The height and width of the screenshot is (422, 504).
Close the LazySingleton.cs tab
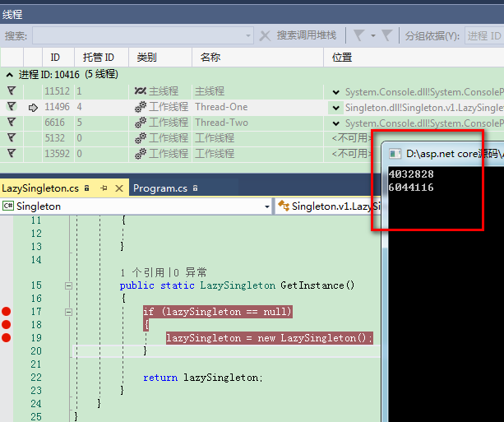[119, 188]
